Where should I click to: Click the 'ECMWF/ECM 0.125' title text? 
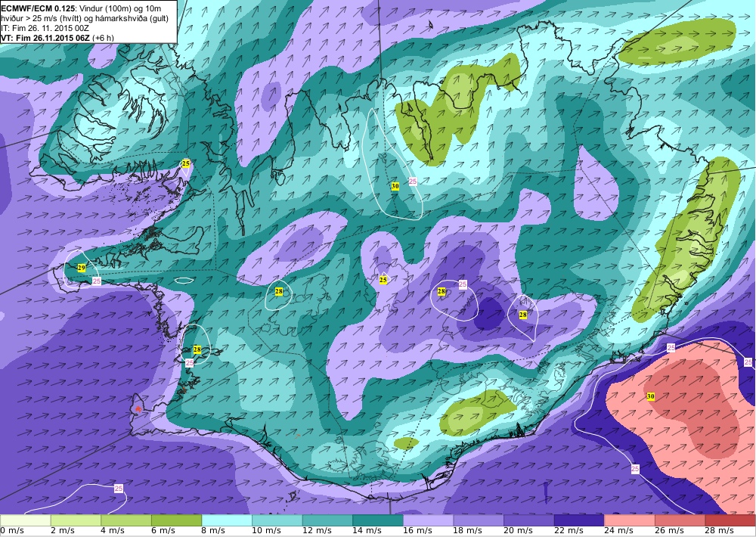click(38, 8)
